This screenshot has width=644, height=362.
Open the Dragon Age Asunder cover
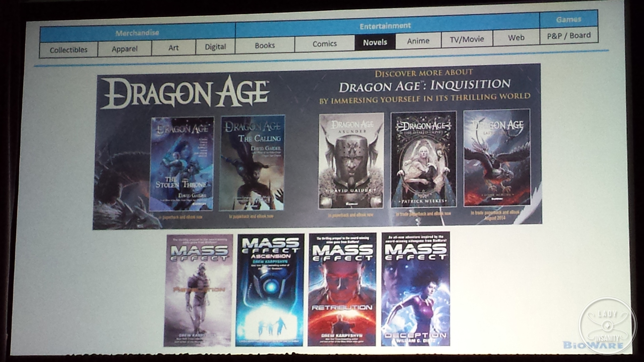point(351,161)
